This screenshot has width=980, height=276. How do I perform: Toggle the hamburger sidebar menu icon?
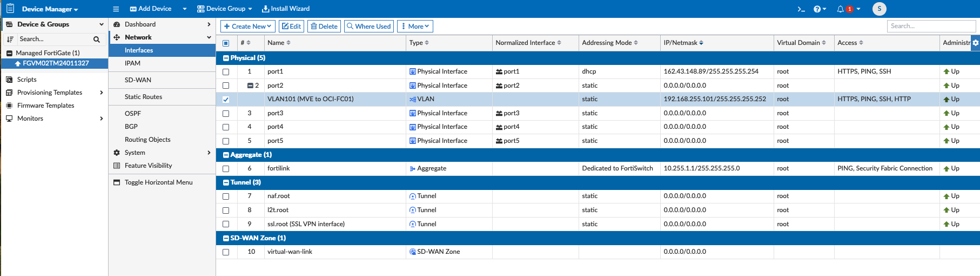pos(116,9)
